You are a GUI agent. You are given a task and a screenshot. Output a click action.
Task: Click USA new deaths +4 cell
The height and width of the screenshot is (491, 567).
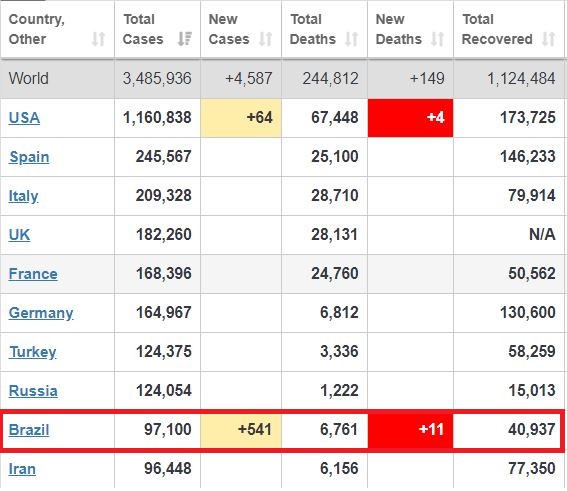point(410,118)
